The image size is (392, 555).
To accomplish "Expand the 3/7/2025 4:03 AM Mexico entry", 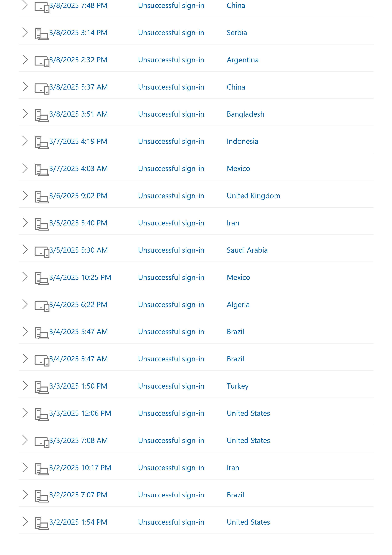I will [25, 168].
